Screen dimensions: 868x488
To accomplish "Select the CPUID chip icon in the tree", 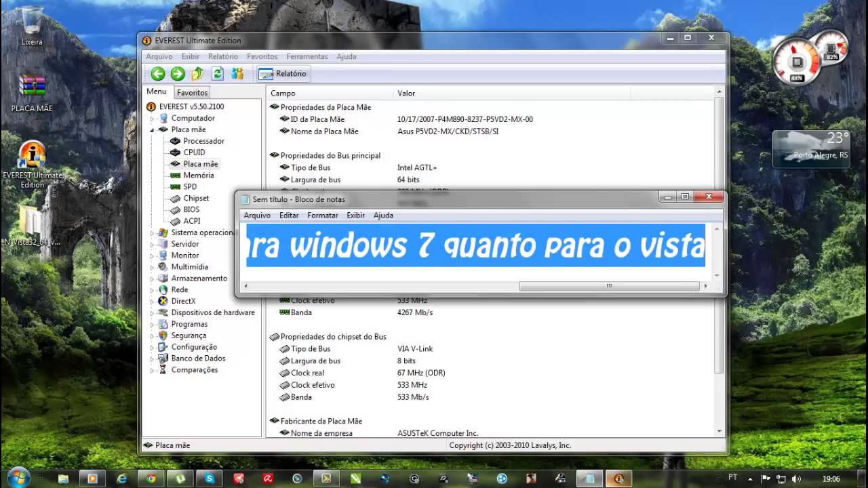I will click(x=176, y=152).
